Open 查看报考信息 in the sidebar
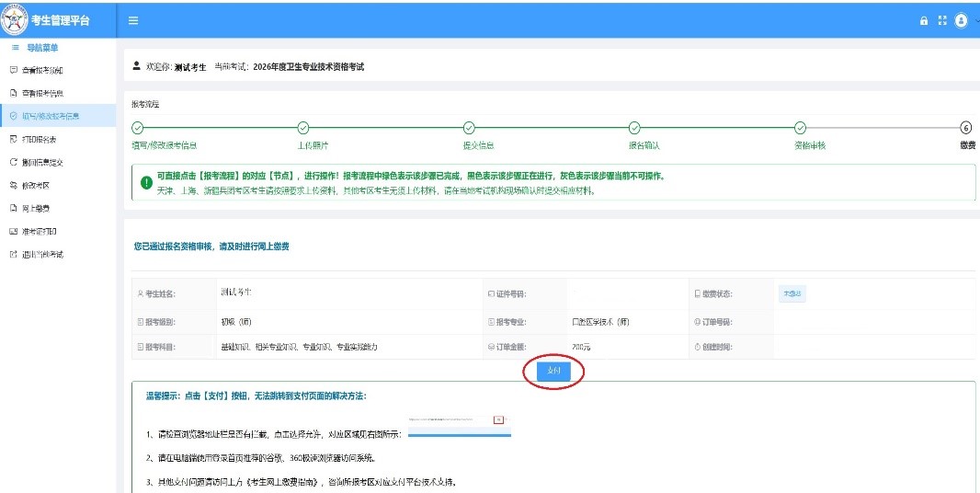Screen dimensions: 980x493 (42, 94)
